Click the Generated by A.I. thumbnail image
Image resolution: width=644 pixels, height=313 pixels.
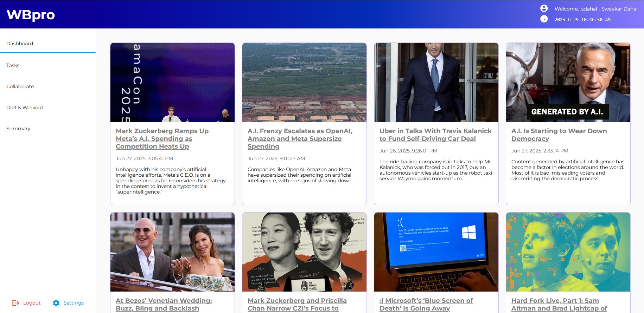(x=568, y=83)
